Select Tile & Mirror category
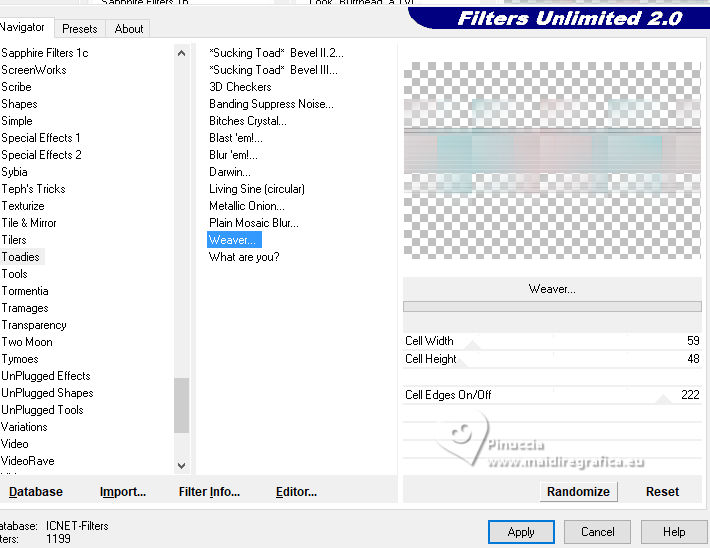This screenshot has width=710, height=548. [29, 223]
